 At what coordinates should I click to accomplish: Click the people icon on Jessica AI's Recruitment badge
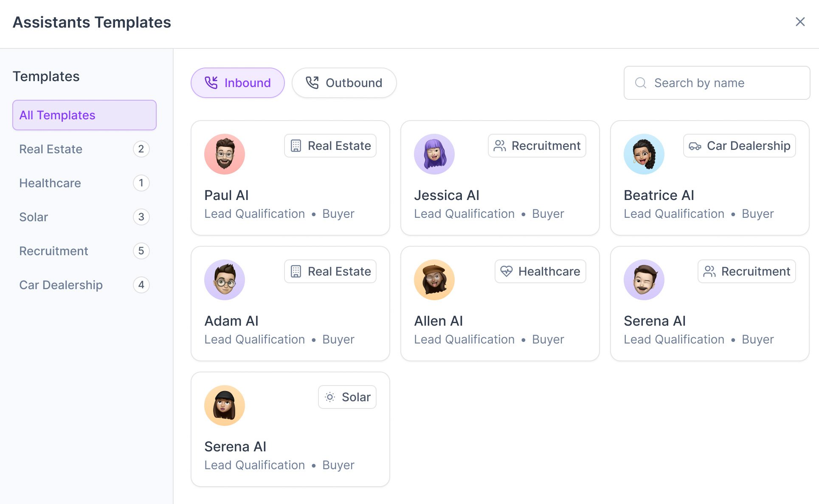500,146
